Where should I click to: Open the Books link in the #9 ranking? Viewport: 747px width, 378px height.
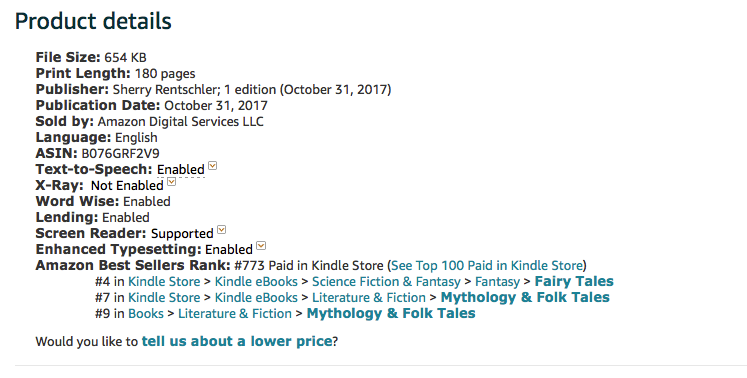tap(146, 314)
